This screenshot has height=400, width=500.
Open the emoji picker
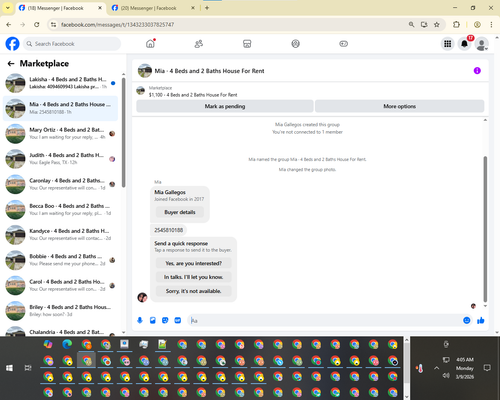(467, 320)
